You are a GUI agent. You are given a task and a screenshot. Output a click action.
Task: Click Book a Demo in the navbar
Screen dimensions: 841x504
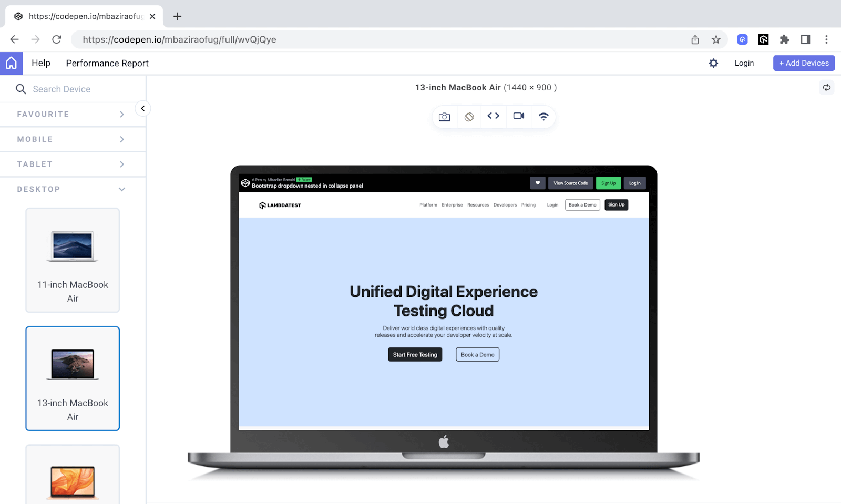pos(582,205)
